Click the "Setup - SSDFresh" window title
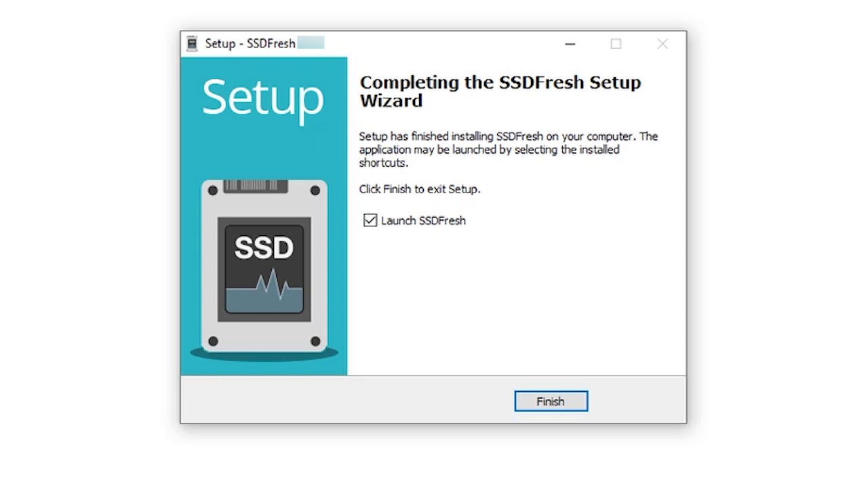 tap(250, 43)
